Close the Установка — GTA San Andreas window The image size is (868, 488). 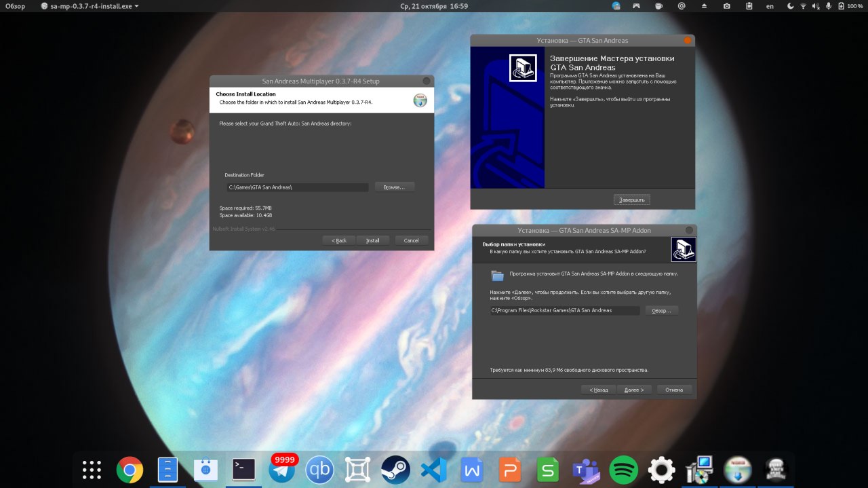[x=688, y=41]
